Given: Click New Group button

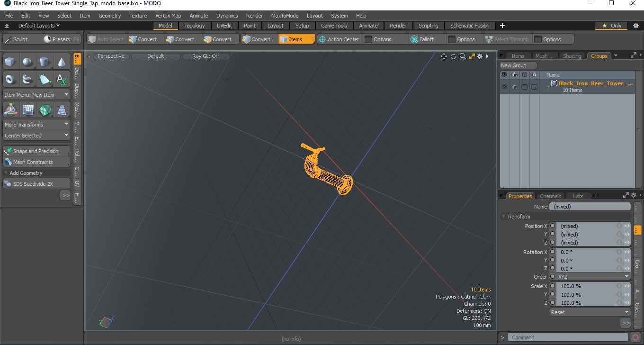Looking at the screenshot, I should point(519,65).
